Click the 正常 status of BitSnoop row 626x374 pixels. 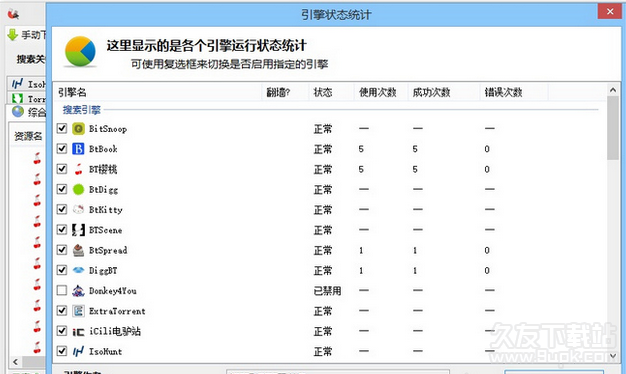[323, 129]
